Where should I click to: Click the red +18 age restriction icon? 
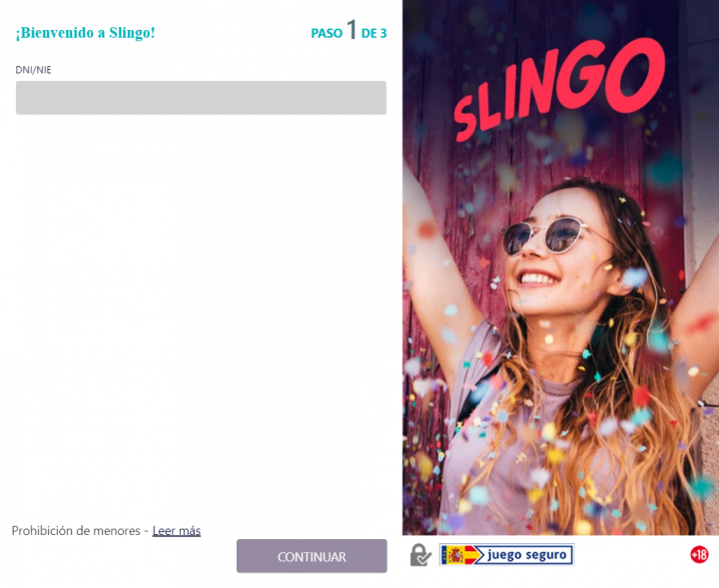pyautogui.click(x=699, y=554)
